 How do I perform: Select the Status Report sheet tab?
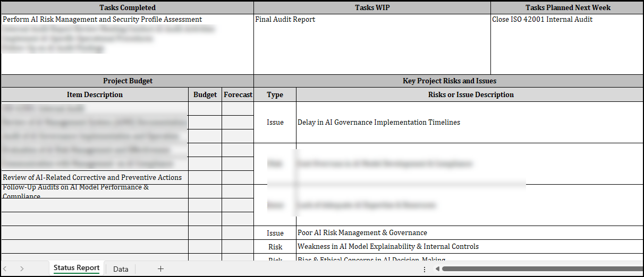pyautogui.click(x=77, y=268)
